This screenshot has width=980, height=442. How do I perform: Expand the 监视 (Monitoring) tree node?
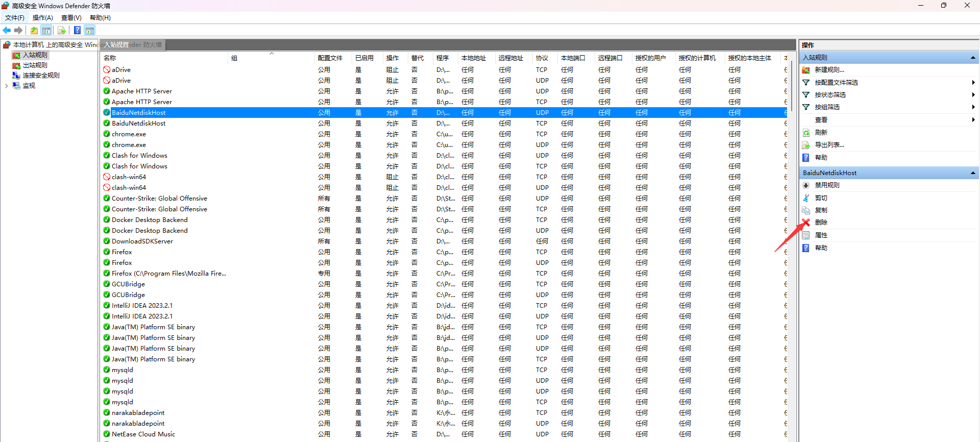tap(6, 86)
